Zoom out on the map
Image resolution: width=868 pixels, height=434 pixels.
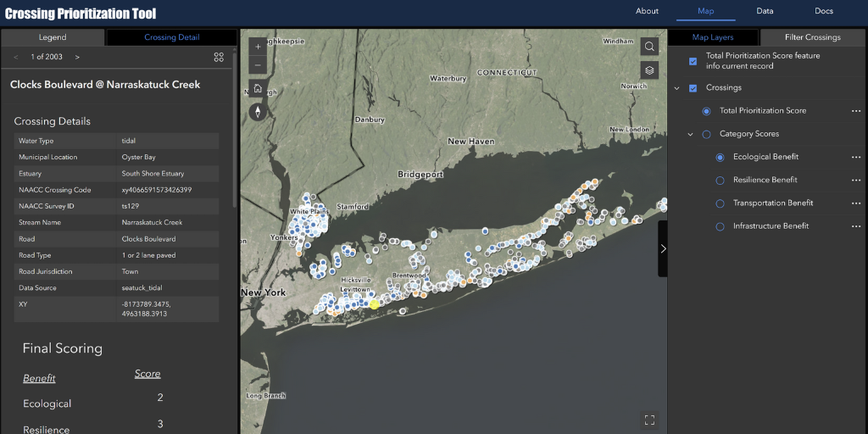point(258,66)
